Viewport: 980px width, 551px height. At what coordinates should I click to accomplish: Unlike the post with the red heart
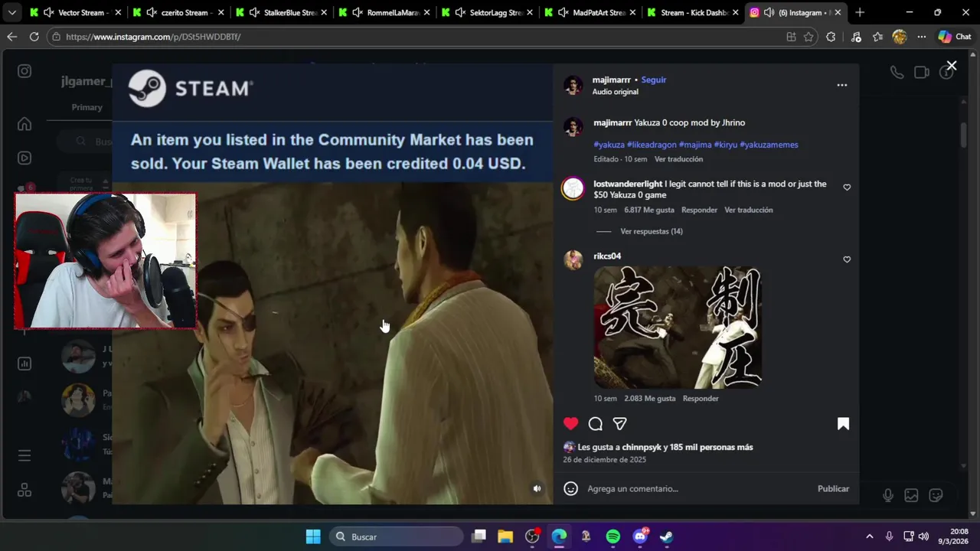pyautogui.click(x=570, y=424)
